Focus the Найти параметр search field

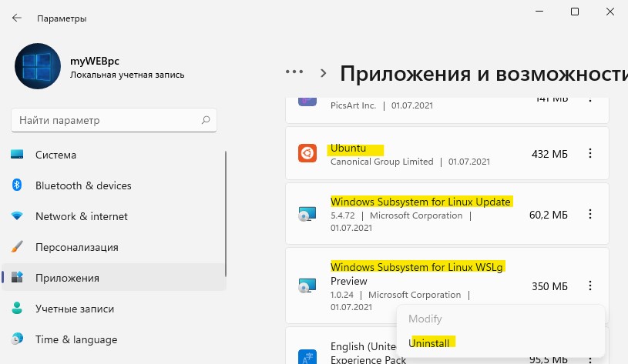114,120
